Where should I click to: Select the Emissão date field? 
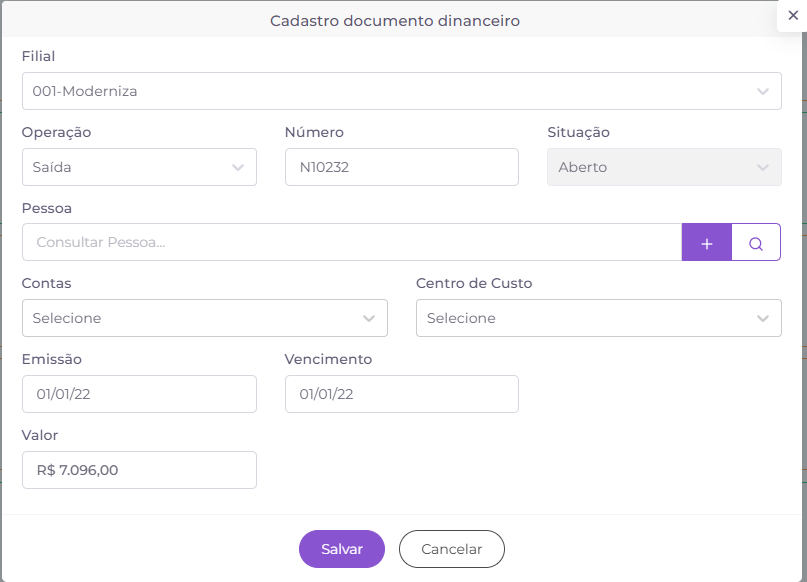click(139, 394)
